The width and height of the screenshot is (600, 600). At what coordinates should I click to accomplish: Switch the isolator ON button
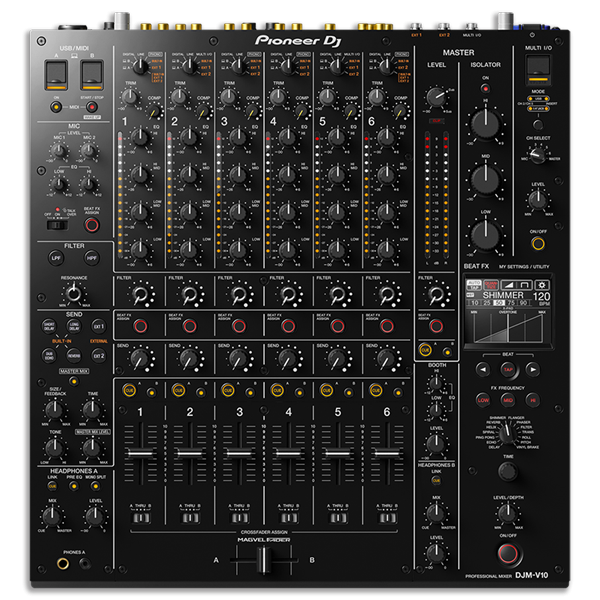(x=485, y=89)
